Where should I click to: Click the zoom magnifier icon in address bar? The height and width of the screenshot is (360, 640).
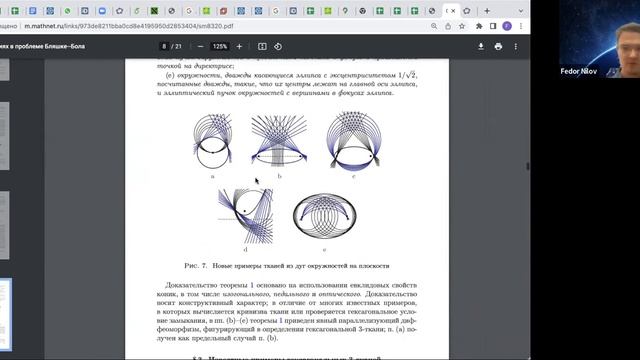pos(434,26)
